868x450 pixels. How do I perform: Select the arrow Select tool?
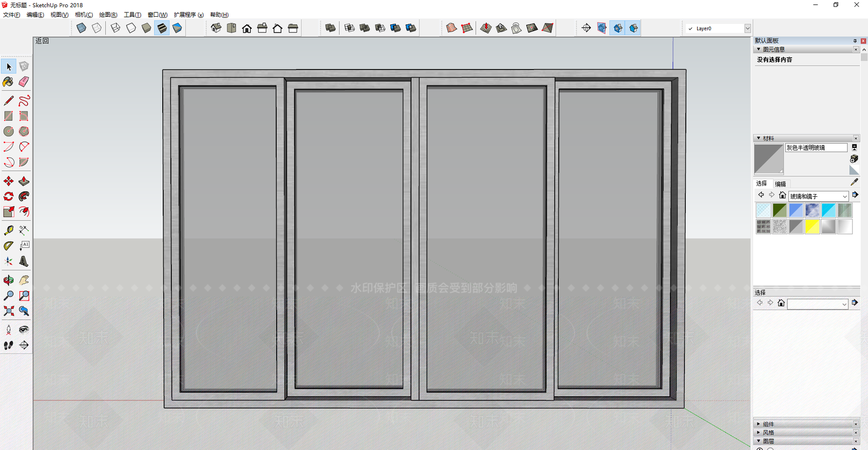click(x=9, y=66)
